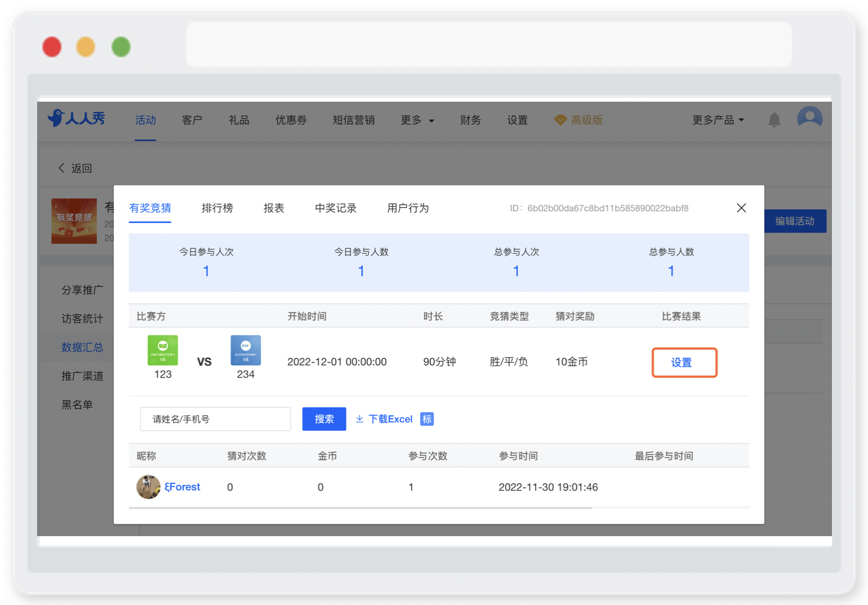The height and width of the screenshot is (605, 868).
Task: Click the horizontal scrollbar under the table
Action: tap(360, 508)
